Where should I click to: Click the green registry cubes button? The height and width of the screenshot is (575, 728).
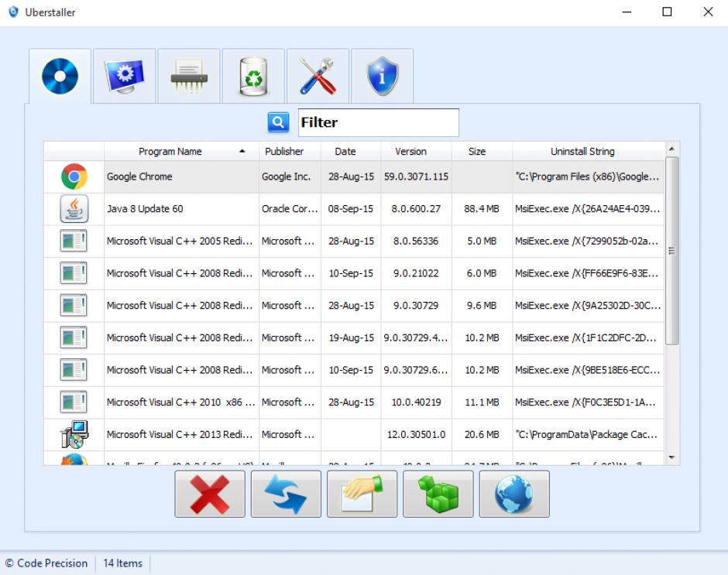pos(438,494)
